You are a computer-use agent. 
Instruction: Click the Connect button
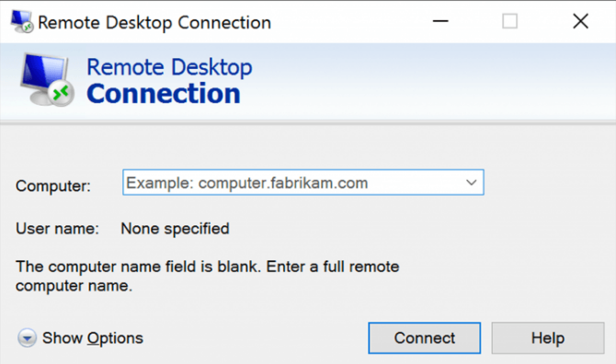click(424, 338)
